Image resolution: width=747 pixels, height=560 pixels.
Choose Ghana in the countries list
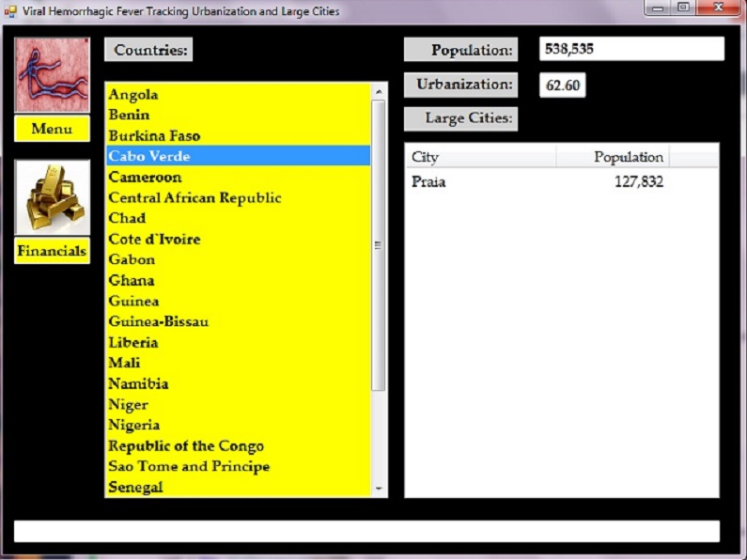[x=132, y=280]
